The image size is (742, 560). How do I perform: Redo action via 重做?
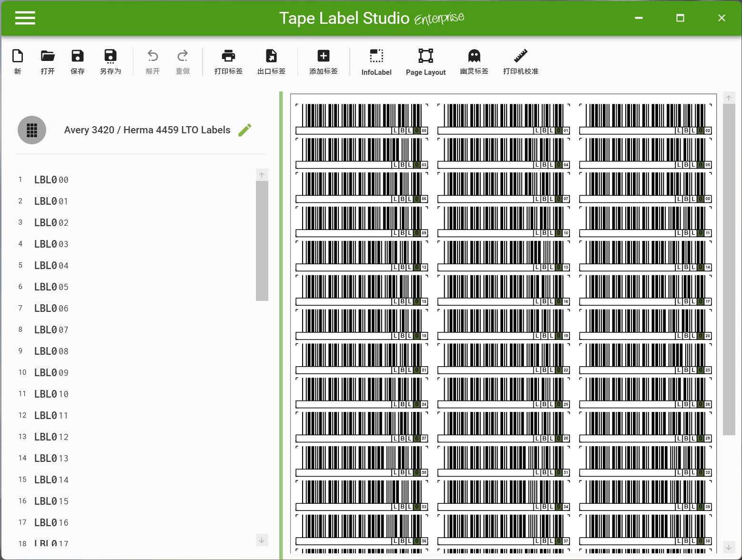pos(183,62)
